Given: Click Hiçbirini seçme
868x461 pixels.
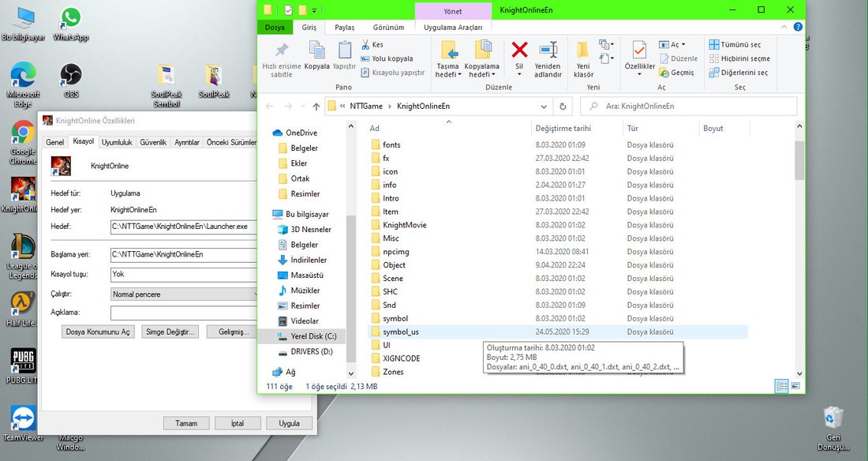Looking at the screenshot, I should (x=739, y=58).
